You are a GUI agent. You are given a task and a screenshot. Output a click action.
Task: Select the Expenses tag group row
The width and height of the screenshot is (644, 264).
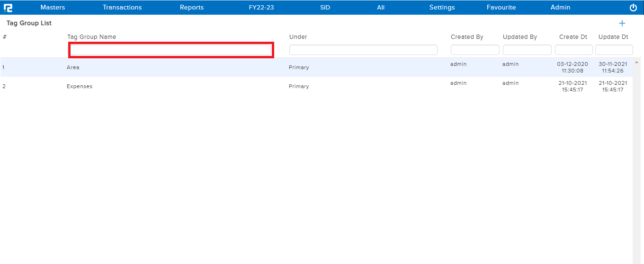click(x=80, y=86)
